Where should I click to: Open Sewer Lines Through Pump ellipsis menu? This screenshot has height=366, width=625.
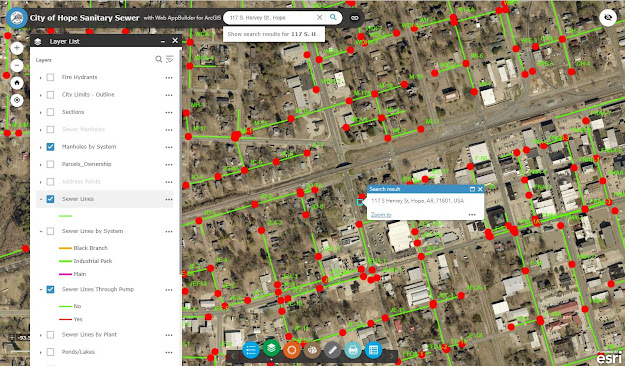click(x=169, y=290)
